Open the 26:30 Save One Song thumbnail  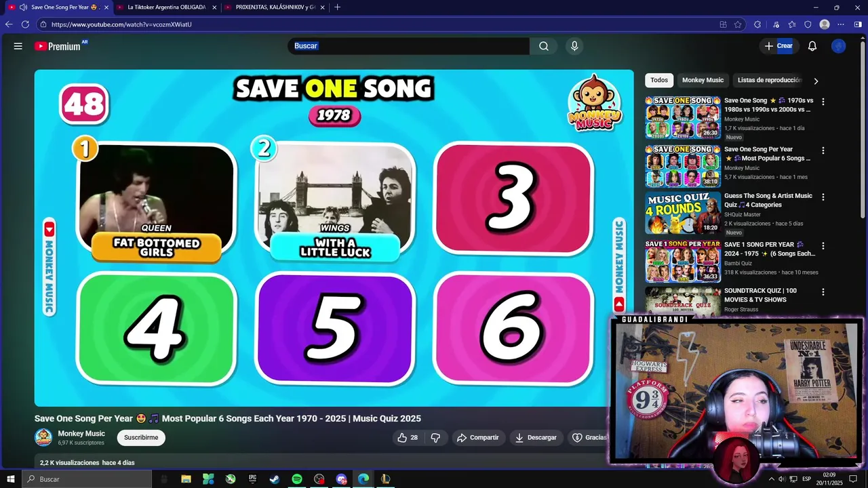(x=682, y=117)
